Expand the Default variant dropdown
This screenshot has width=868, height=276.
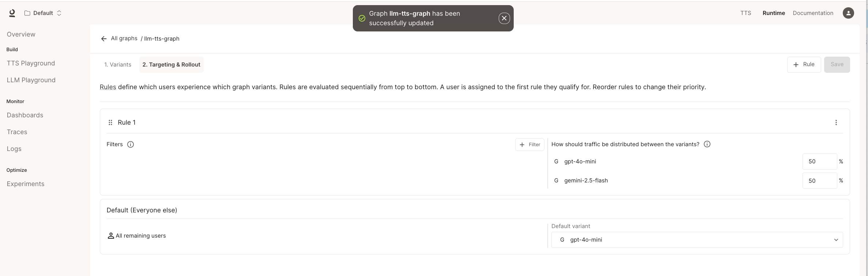697,240
